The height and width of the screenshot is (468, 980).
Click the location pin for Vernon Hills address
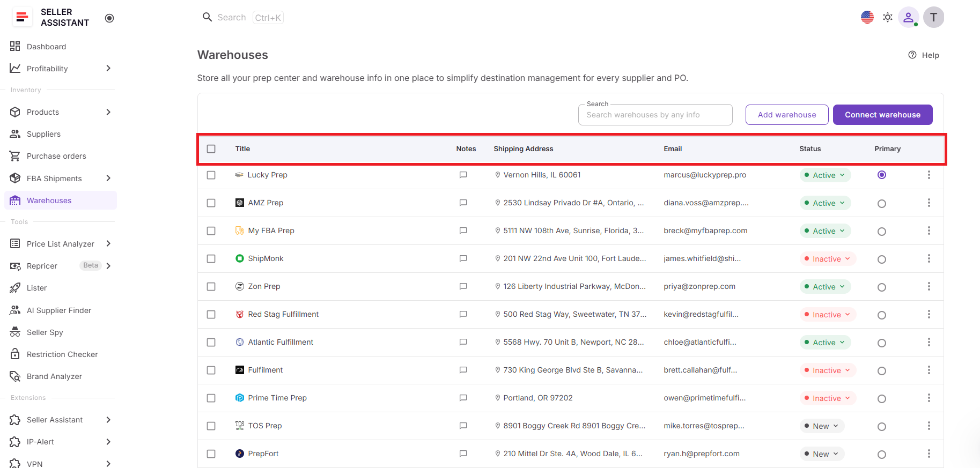click(498, 175)
